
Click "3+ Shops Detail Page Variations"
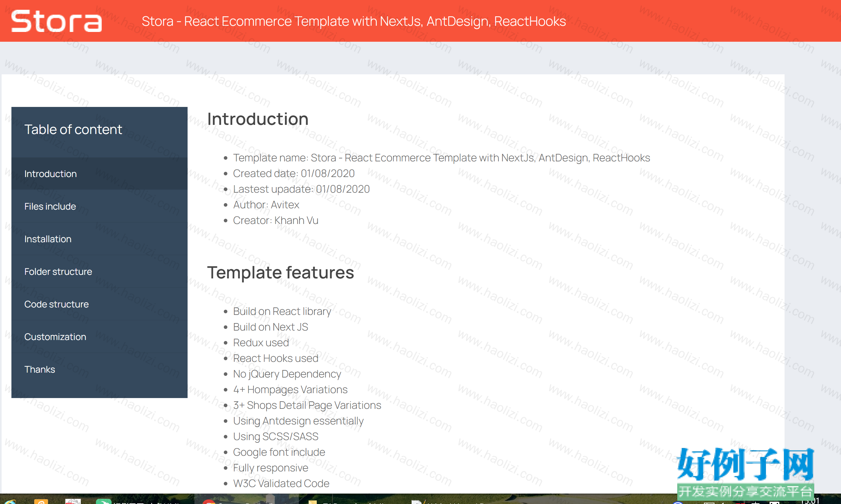[x=307, y=405]
